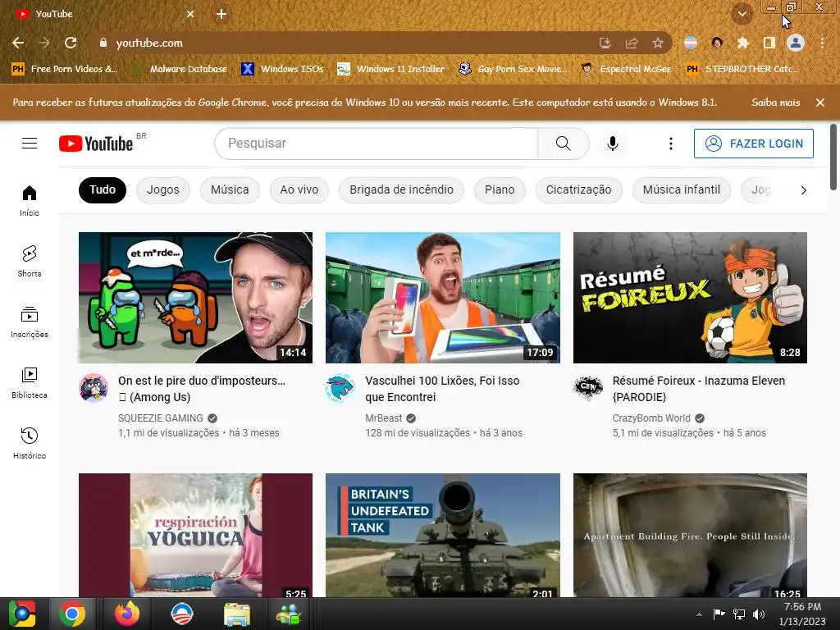Toggle the Chrome side panel icon
The width and height of the screenshot is (840, 630).
pos(769,43)
